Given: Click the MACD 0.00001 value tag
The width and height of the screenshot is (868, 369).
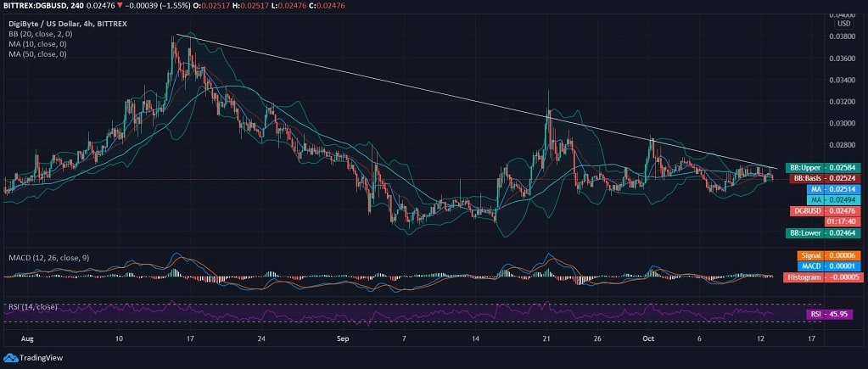Looking at the screenshot, I should tap(829, 266).
